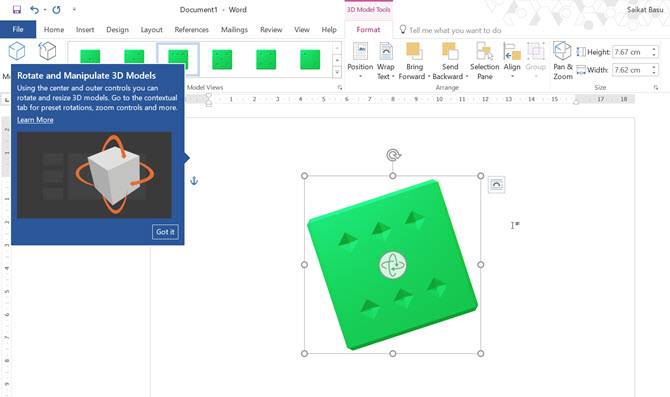Click the tab selector at the ruler corner
This screenshot has height=397, width=670.
(x=6, y=100)
